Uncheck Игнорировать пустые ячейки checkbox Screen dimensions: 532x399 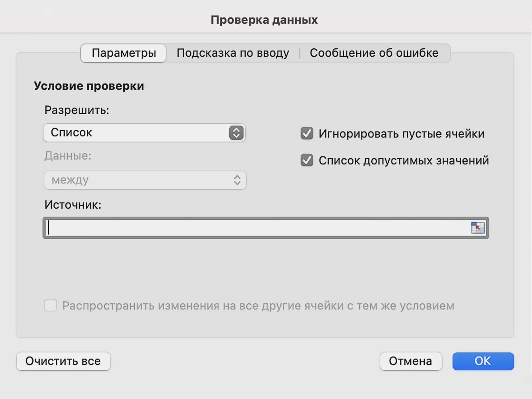click(307, 133)
